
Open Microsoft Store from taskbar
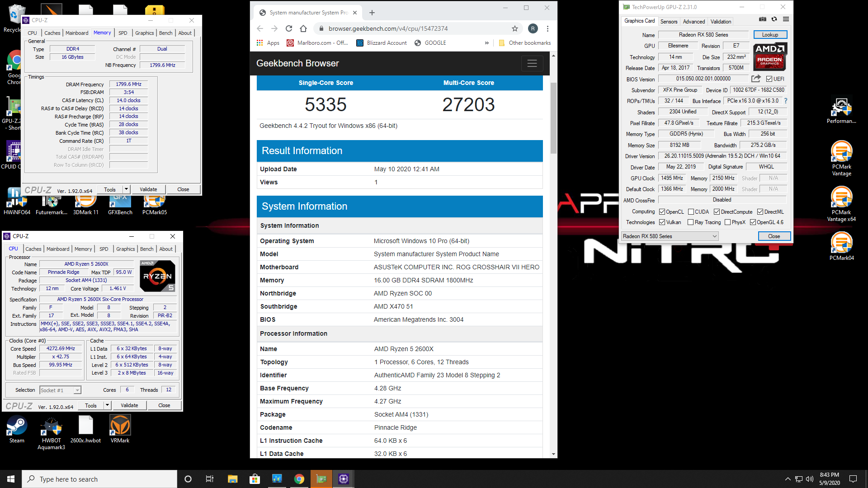255,479
